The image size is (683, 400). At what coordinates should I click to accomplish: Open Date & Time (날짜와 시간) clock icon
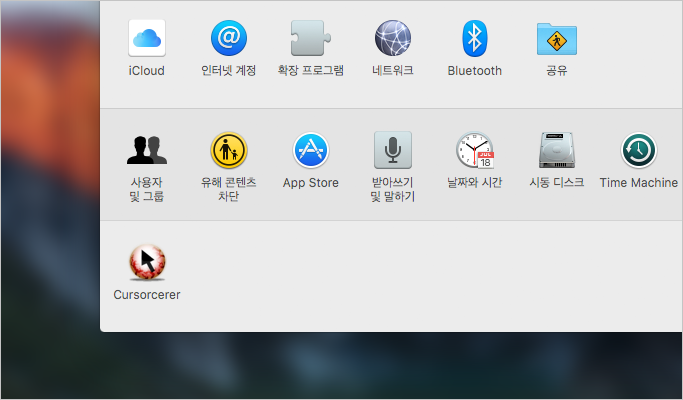click(475, 150)
